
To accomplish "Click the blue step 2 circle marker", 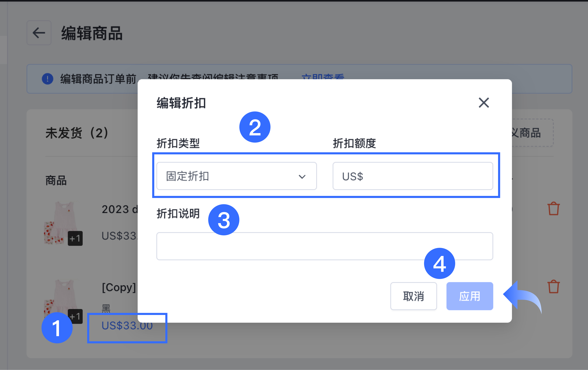I will coord(255,127).
